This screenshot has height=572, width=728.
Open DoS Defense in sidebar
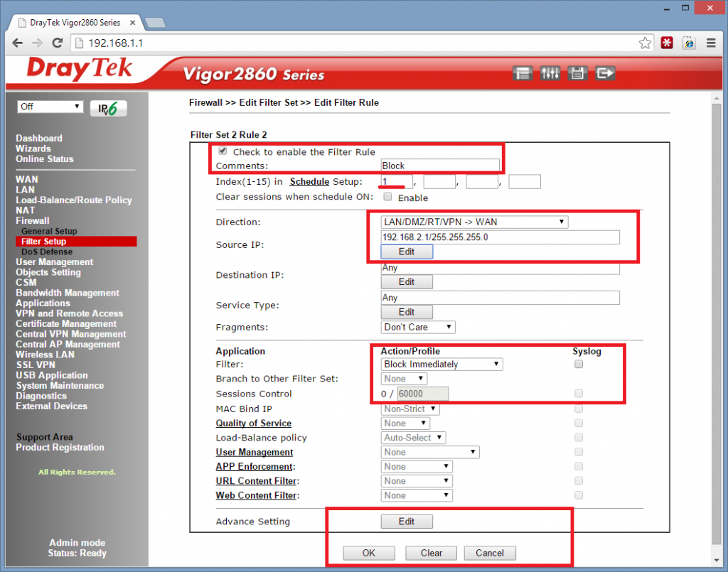pos(47,252)
